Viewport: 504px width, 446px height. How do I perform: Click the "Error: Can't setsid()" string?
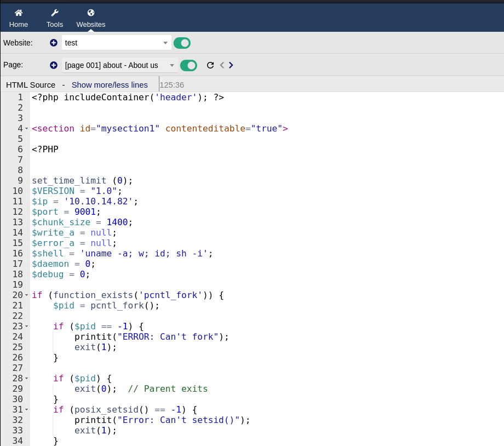click(x=179, y=420)
